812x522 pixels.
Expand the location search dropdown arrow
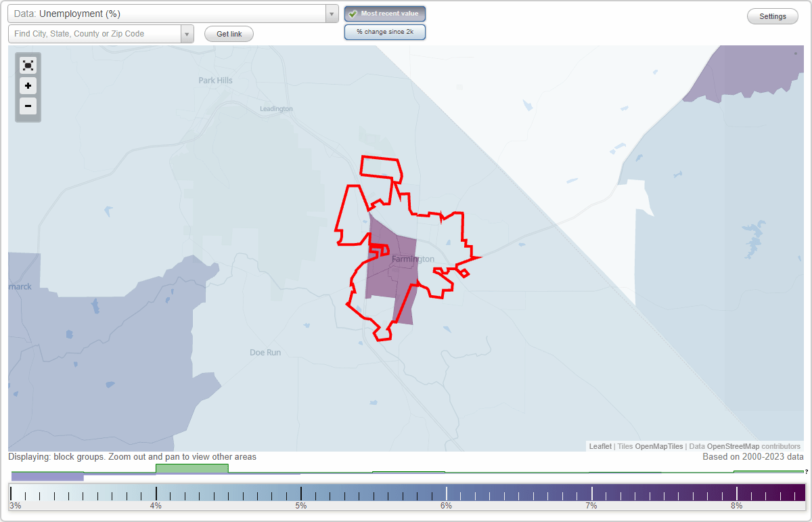tap(187, 34)
